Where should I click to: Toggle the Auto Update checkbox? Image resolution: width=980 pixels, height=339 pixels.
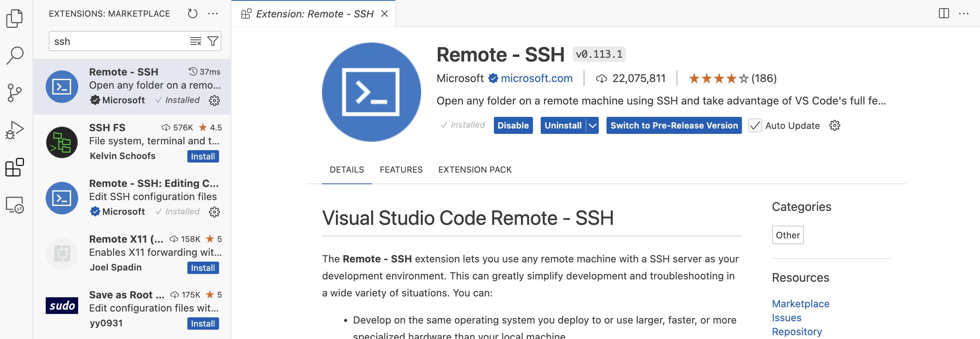(755, 126)
